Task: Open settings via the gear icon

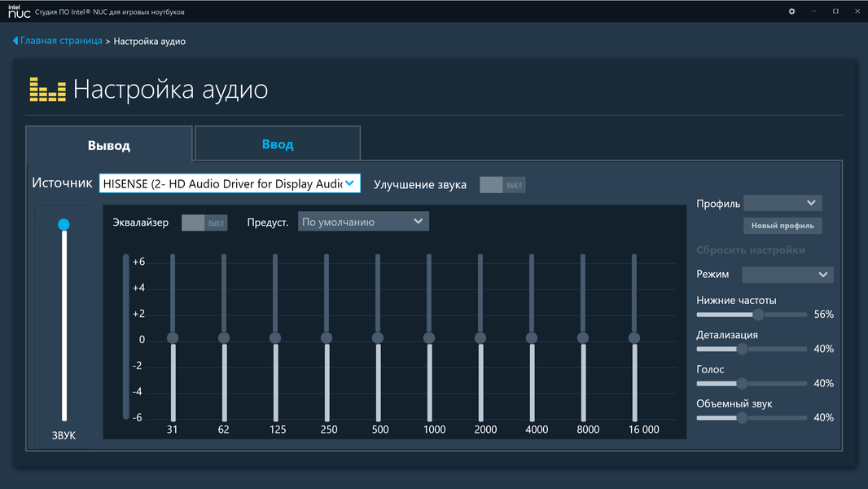Action: point(791,11)
